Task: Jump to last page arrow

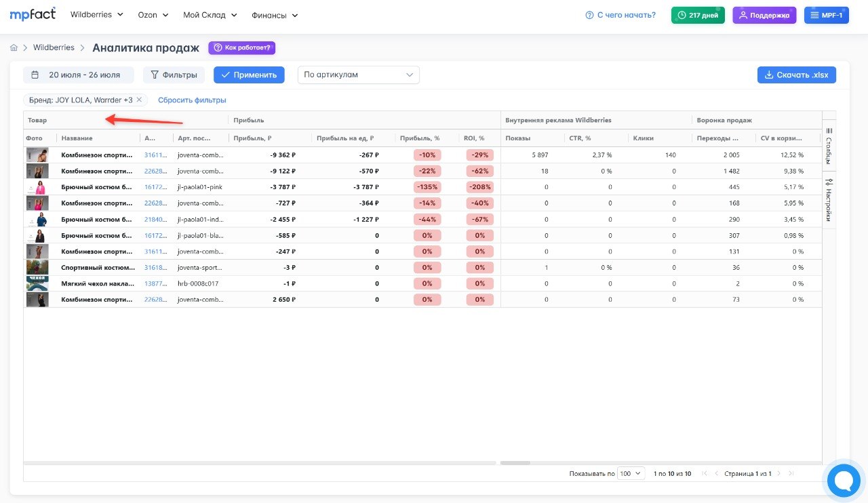Action: pyautogui.click(x=791, y=473)
